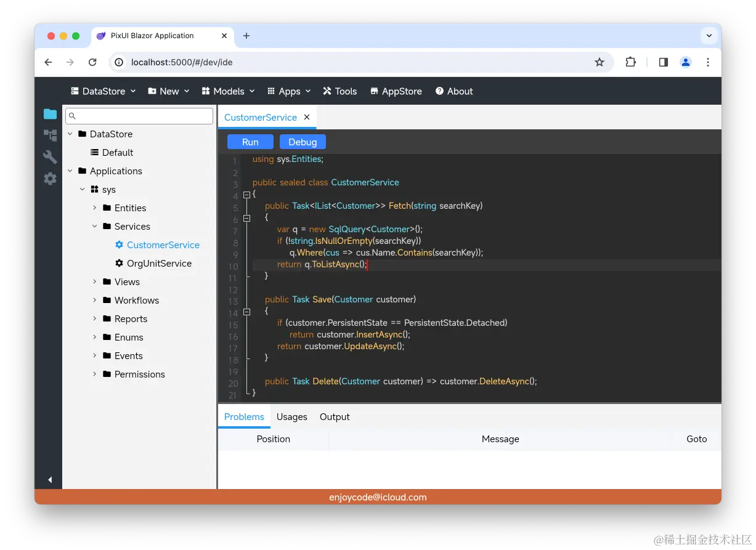The image size is (756, 550).
Task: Open the Tools menu
Action: click(340, 91)
